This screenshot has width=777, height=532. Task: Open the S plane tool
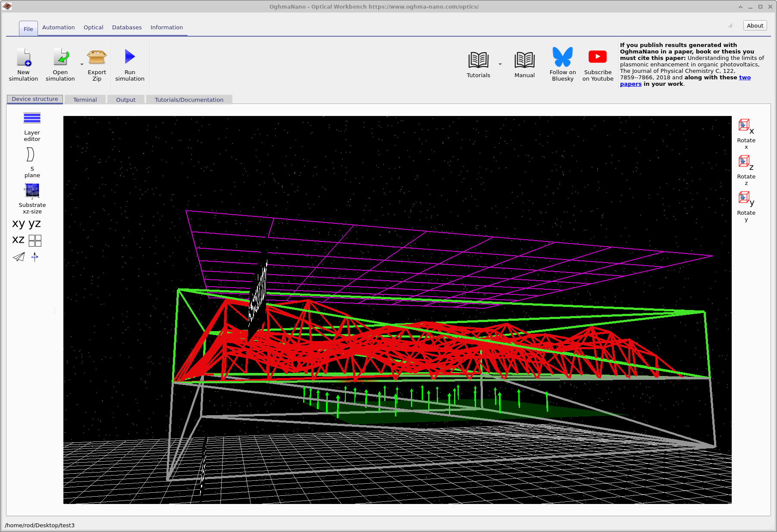31,162
